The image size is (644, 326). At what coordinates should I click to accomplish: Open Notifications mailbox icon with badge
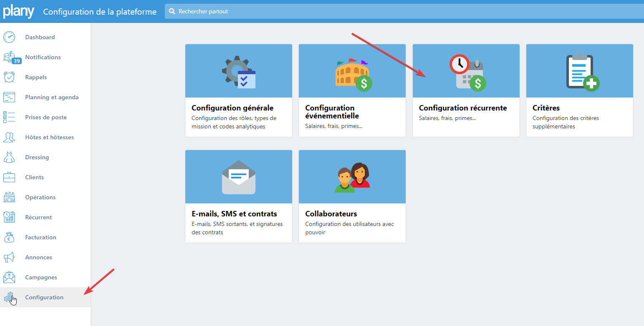pos(10,57)
